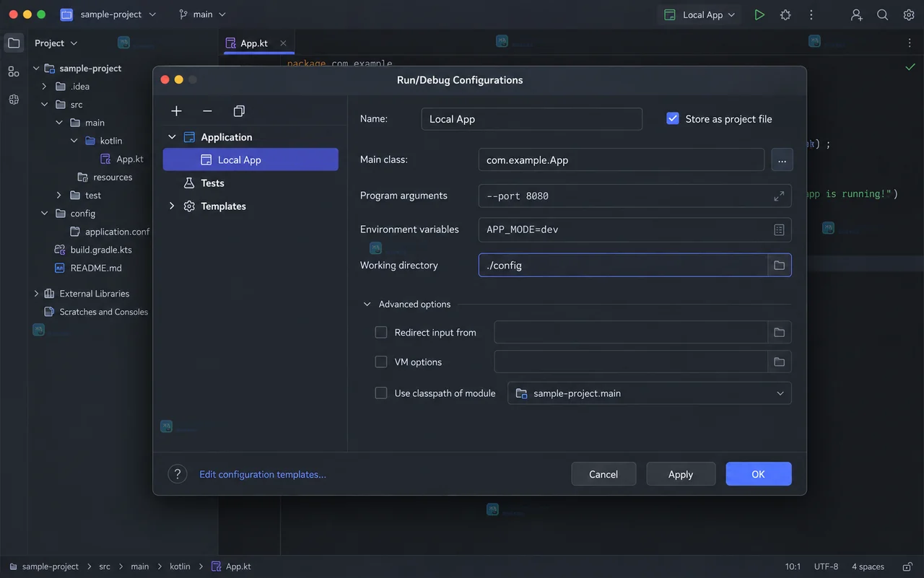Collapse the config folder
924x578 pixels.
pos(44,214)
